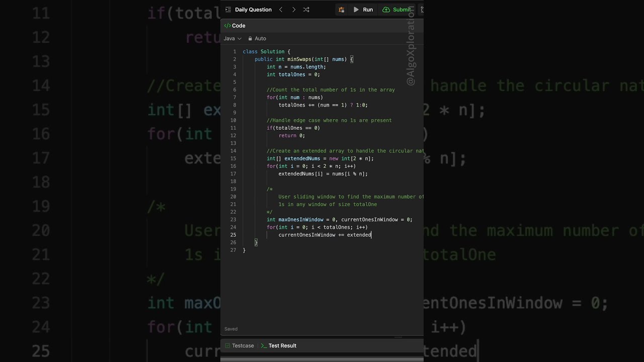Click 'for(int i = 0; i < 2 * n; i++)'
Image resolution: width=644 pixels, height=362 pixels.
click(311, 166)
